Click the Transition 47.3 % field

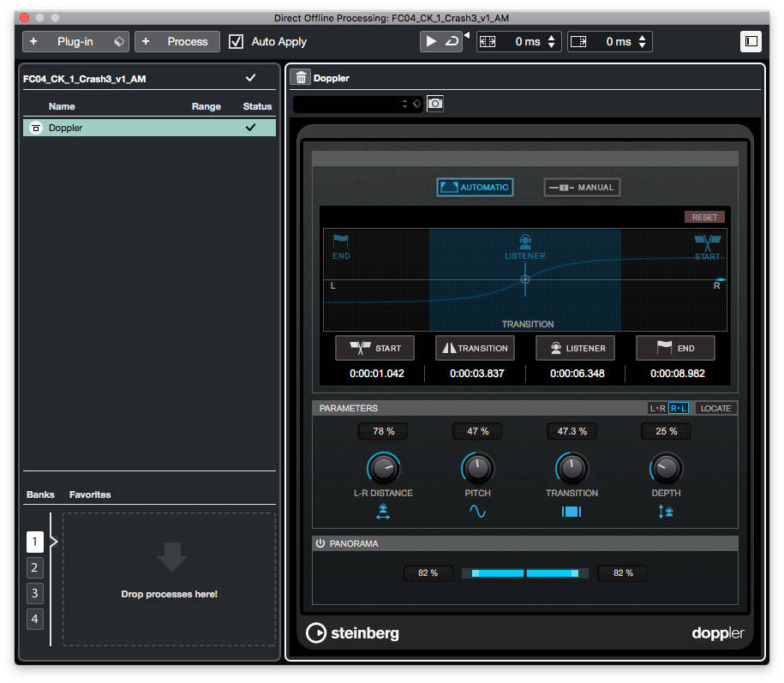click(572, 431)
